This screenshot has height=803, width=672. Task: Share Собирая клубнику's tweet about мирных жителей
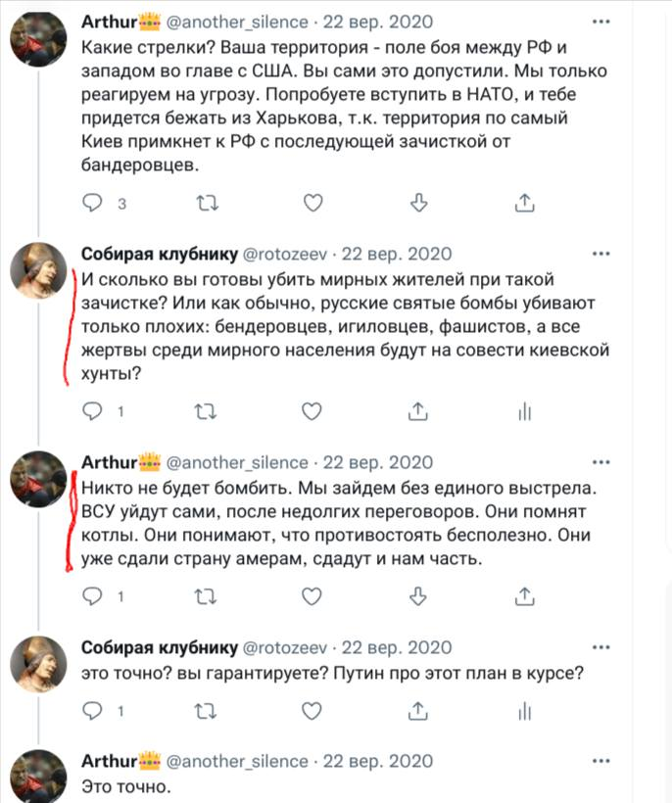pos(418,411)
